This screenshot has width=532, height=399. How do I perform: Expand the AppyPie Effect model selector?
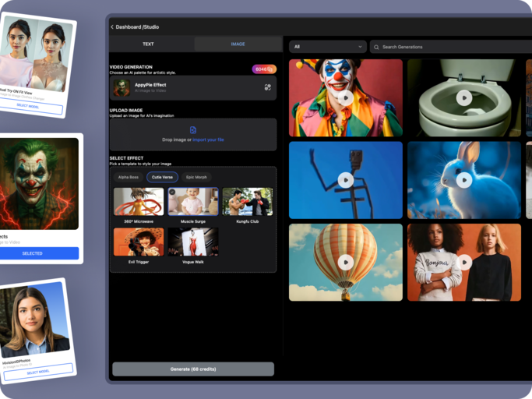[x=193, y=88]
